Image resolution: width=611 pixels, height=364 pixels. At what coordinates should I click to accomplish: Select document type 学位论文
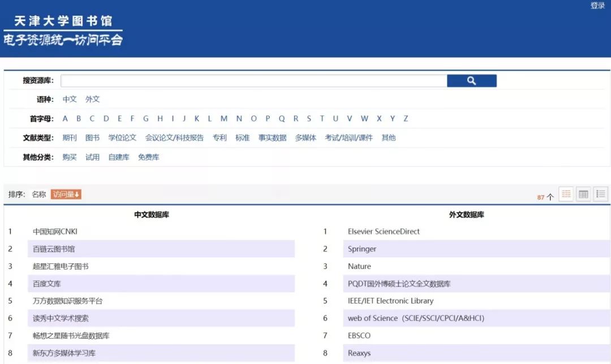(122, 138)
